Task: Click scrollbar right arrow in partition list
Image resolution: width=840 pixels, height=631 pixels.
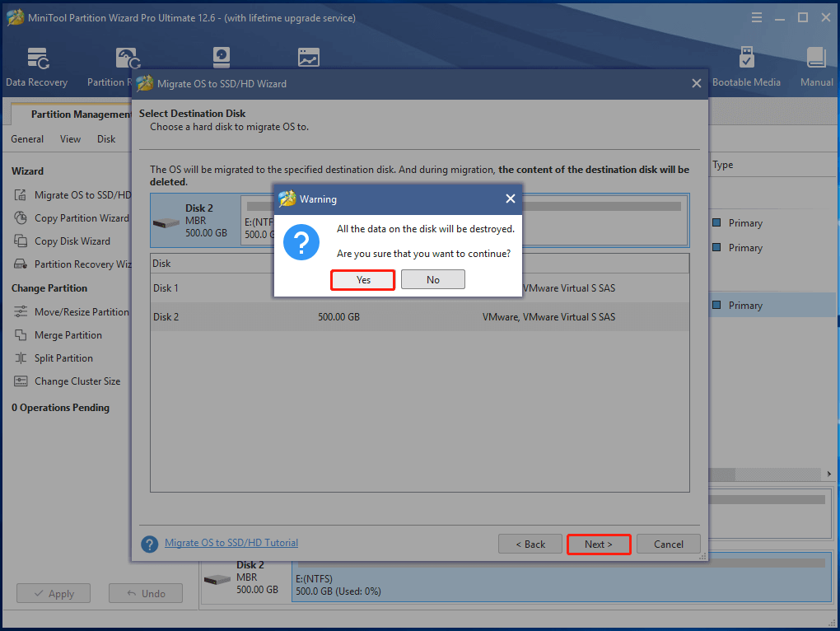Action: pyautogui.click(x=828, y=474)
